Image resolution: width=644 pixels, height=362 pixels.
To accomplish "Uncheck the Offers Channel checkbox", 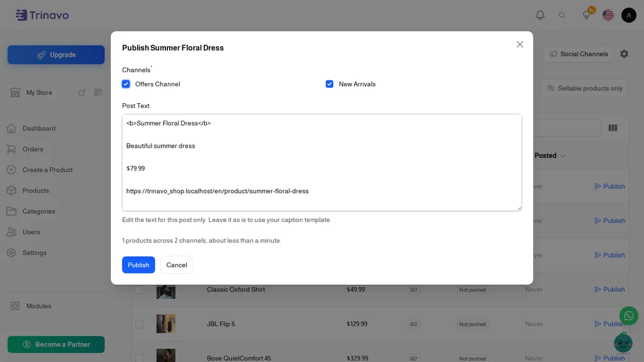I will pos(126,84).
